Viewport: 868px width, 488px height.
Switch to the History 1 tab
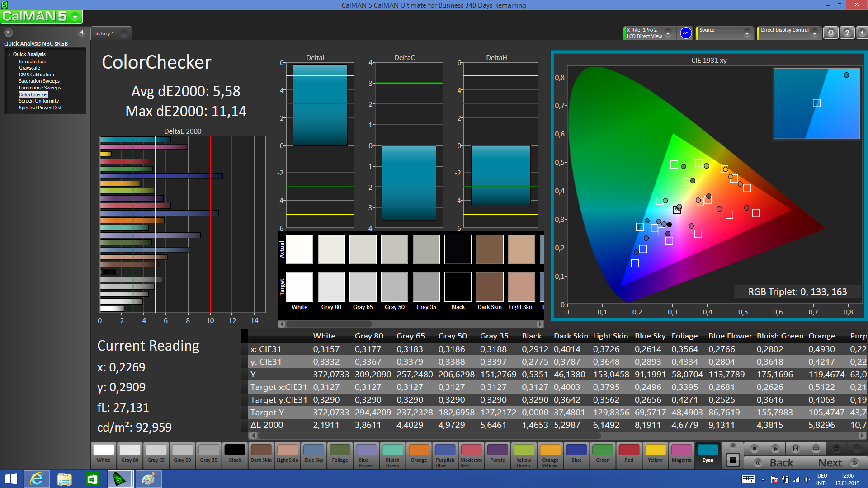(104, 33)
